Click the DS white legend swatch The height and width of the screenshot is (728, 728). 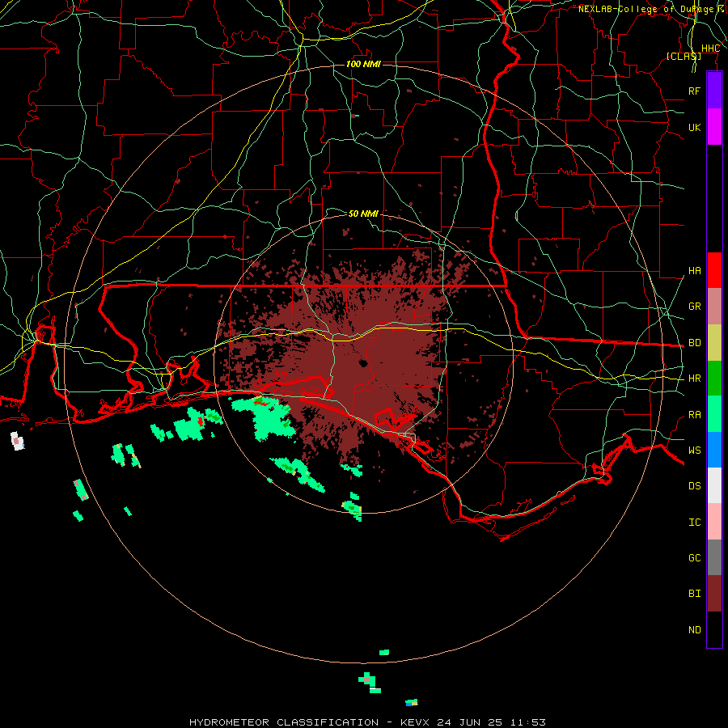coord(714,485)
